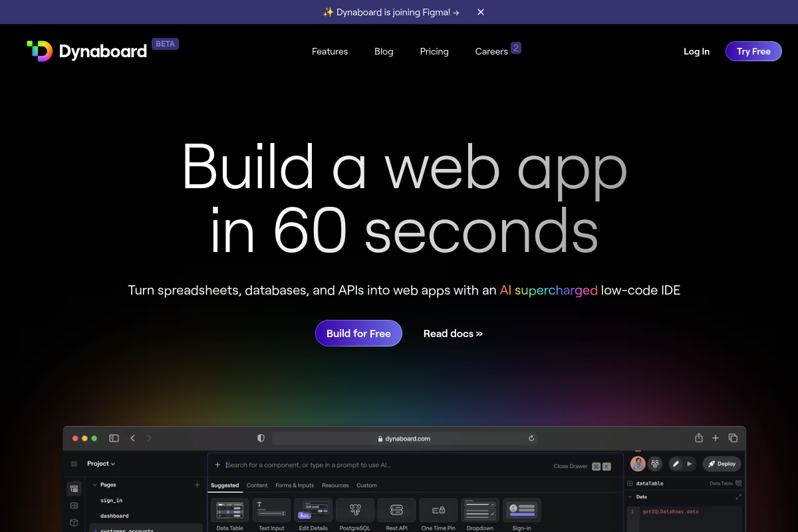Screen dimensions: 798x532
Task: Click the browser back arrow in mockup
Action: pos(133,438)
